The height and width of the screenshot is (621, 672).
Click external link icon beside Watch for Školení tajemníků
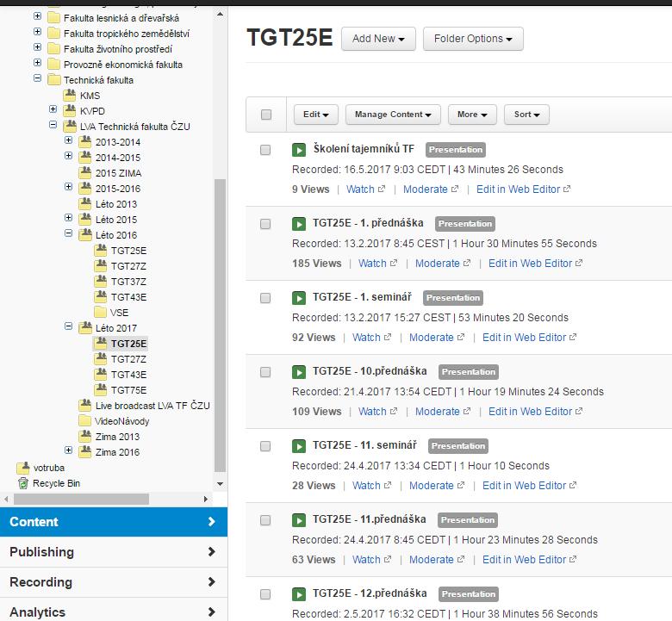[x=382, y=189]
